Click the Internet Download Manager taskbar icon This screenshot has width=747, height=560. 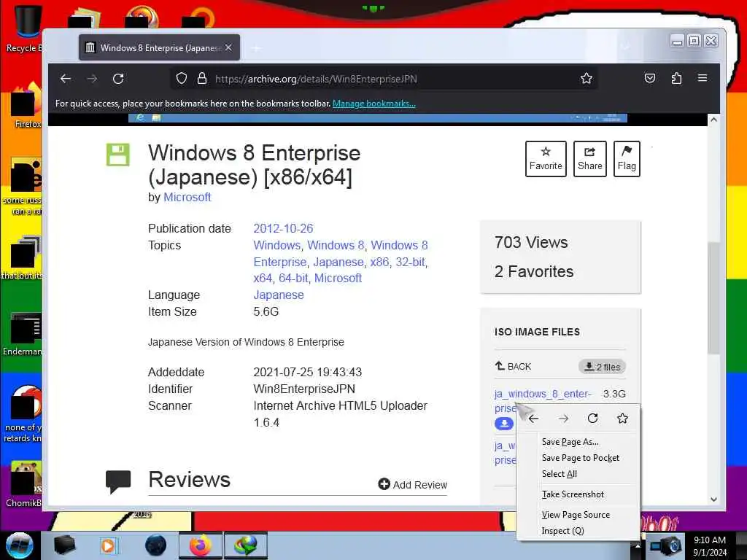(246, 545)
